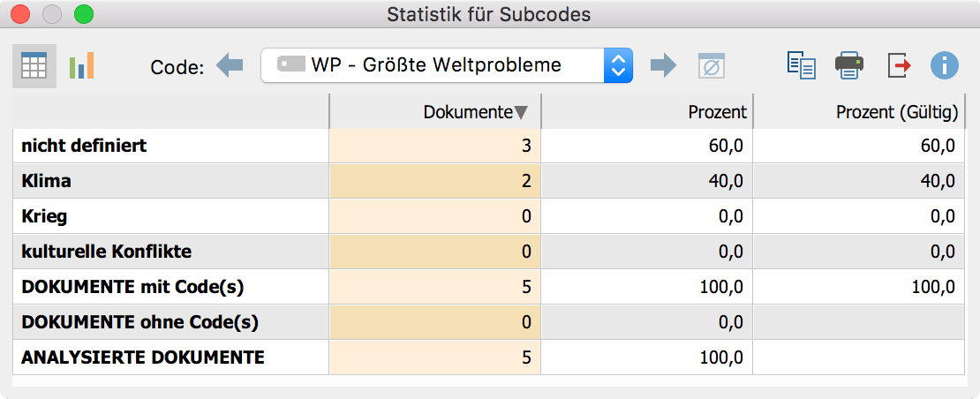Viewport: 980px width, 399px height.
Task: Open the blue info help icon
Action: tap(945, 65)
